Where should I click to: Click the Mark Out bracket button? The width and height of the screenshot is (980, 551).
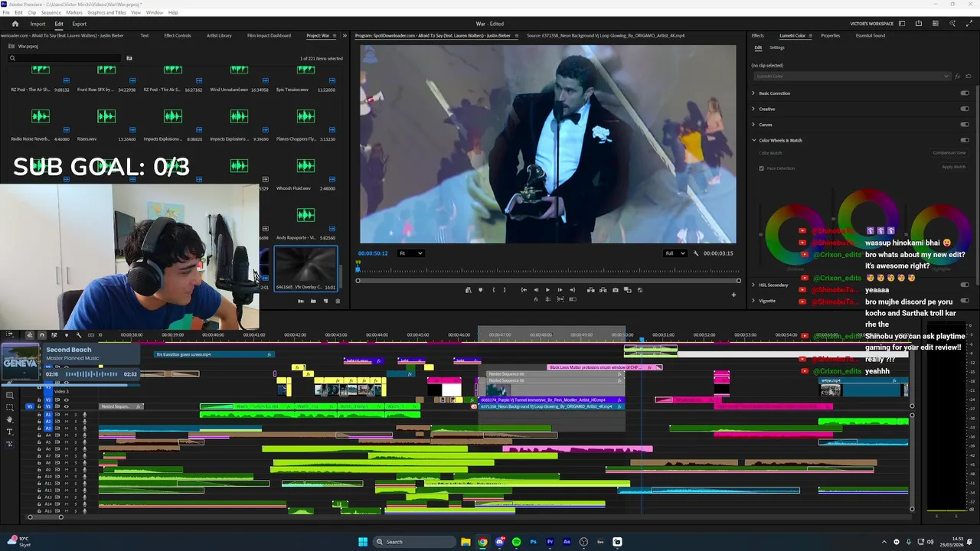click(x=505, y=290)
